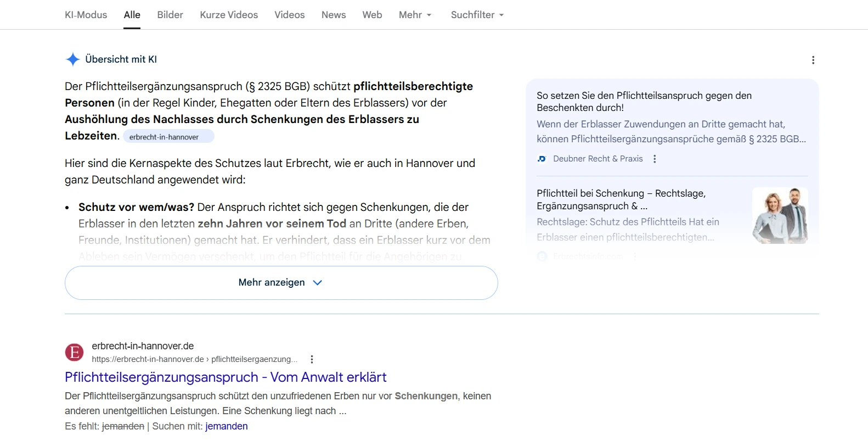Click the erbrecht-in-hannover source chip
Screen dimensions: 868x446
tap(168, 137)
